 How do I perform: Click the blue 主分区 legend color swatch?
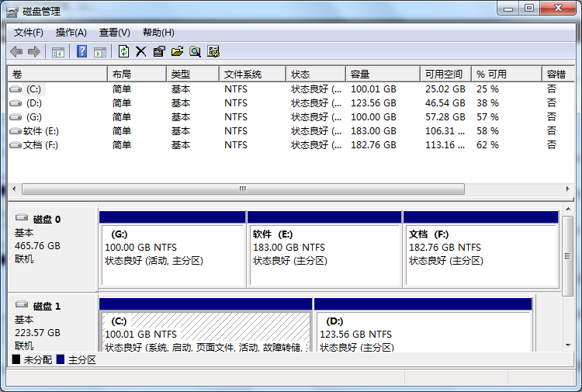point(61,360)
